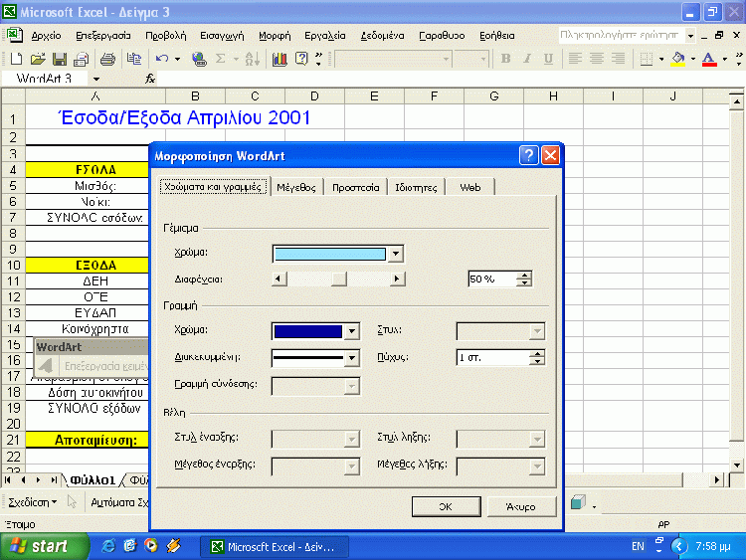
Task: Switch to the Web tab
Action: (x=470, y=187)
